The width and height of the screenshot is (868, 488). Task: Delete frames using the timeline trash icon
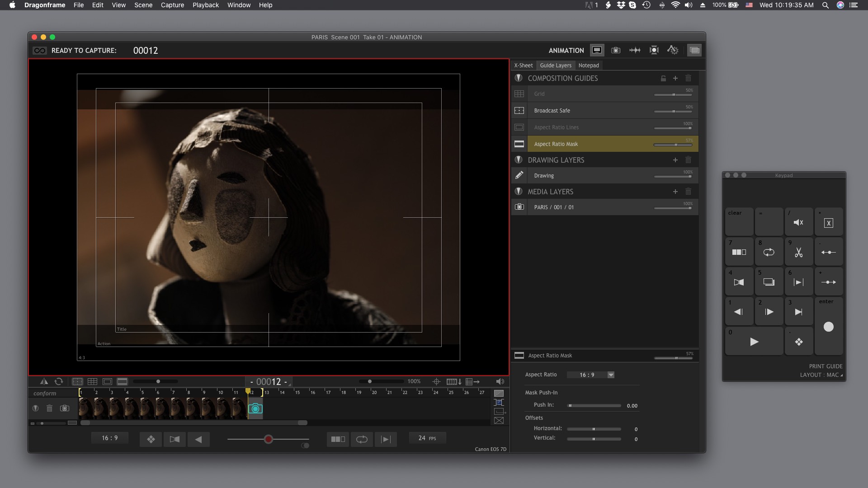point(50,408)
